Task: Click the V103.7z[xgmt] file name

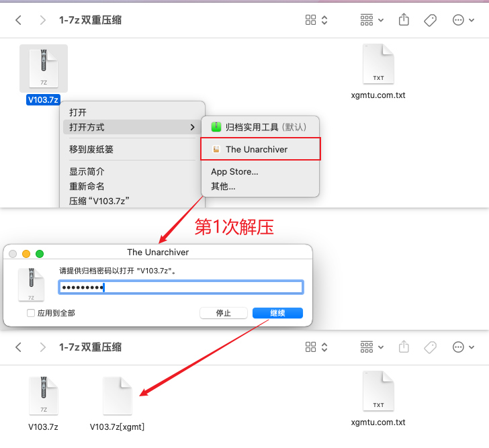Action: pos(117,427)
